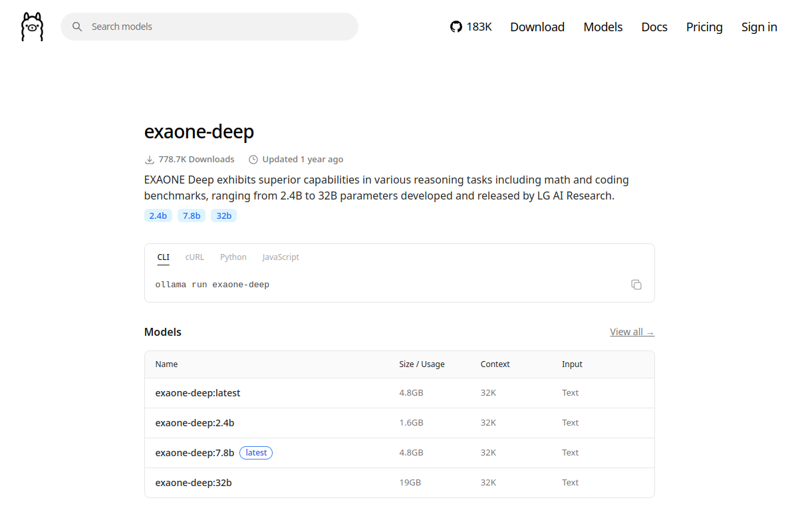
Task: Copy the ollama run command
Action: (x=636, y=285)
